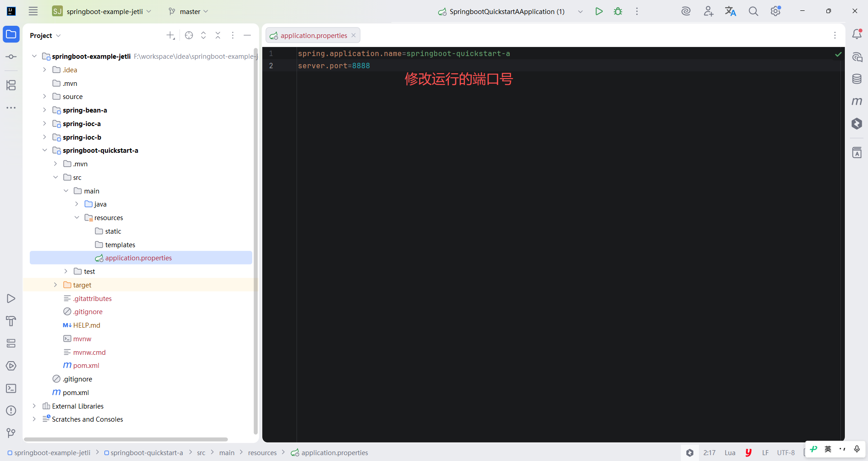Hide the Project tool window
This screenshot has width=868, height=461.
pyautogui.click(x=247, y=35)
